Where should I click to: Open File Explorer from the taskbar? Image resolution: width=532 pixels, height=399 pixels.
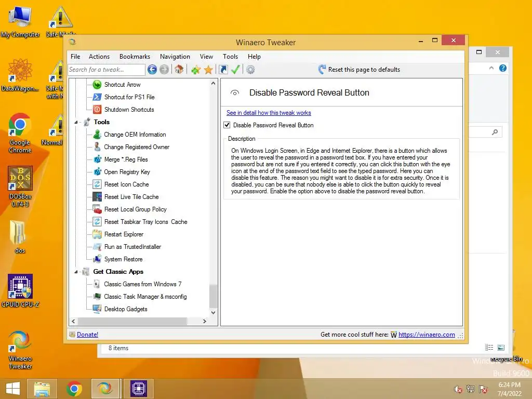pos(42,389)
